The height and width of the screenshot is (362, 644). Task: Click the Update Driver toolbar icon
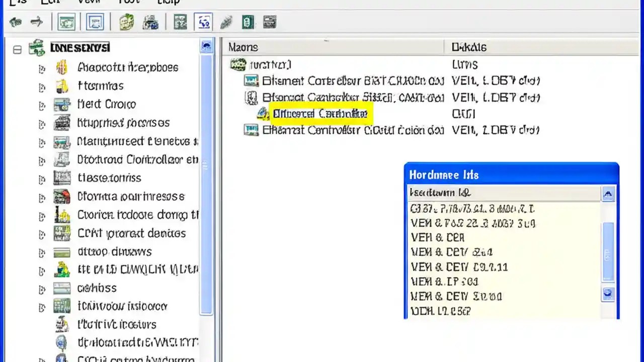[126, 21]
